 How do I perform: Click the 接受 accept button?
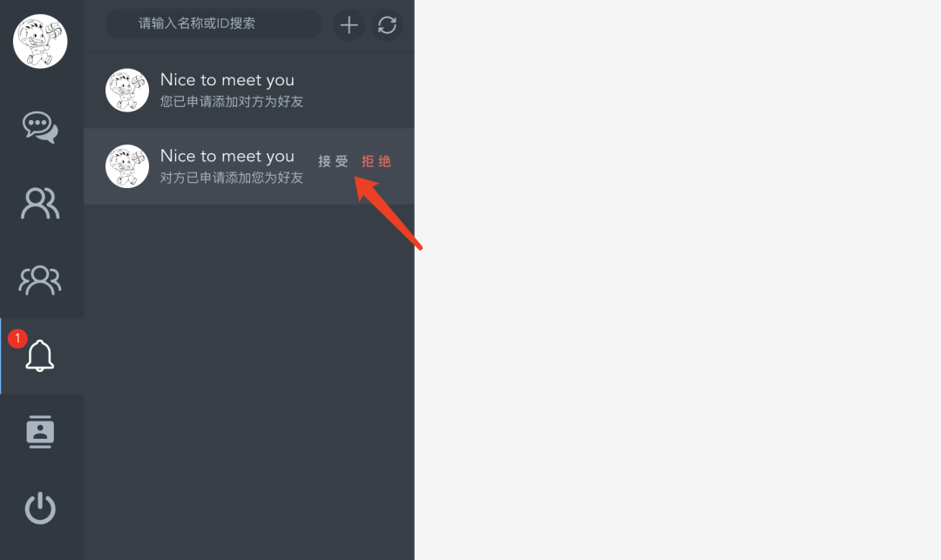click(333, 161)
